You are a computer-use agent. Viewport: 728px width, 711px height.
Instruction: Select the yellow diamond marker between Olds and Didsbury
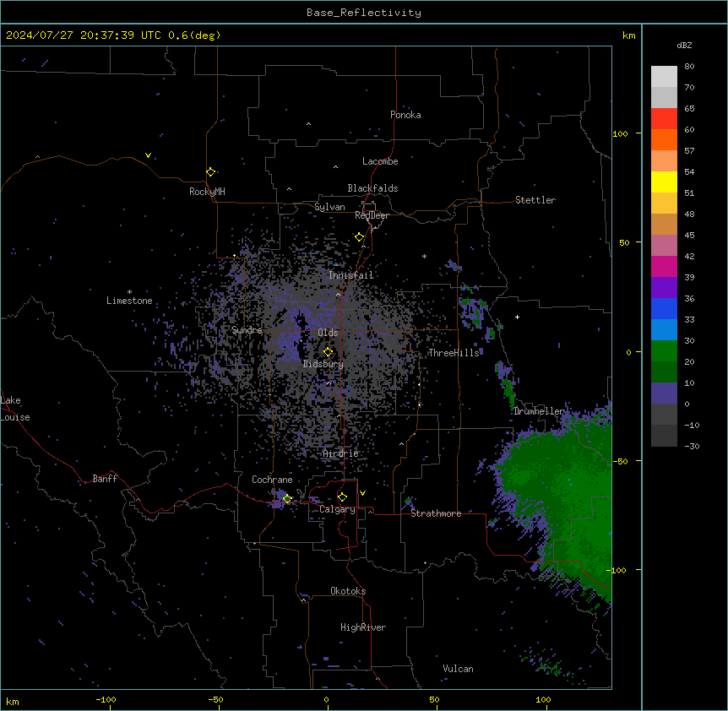click(x=328, y=352)
